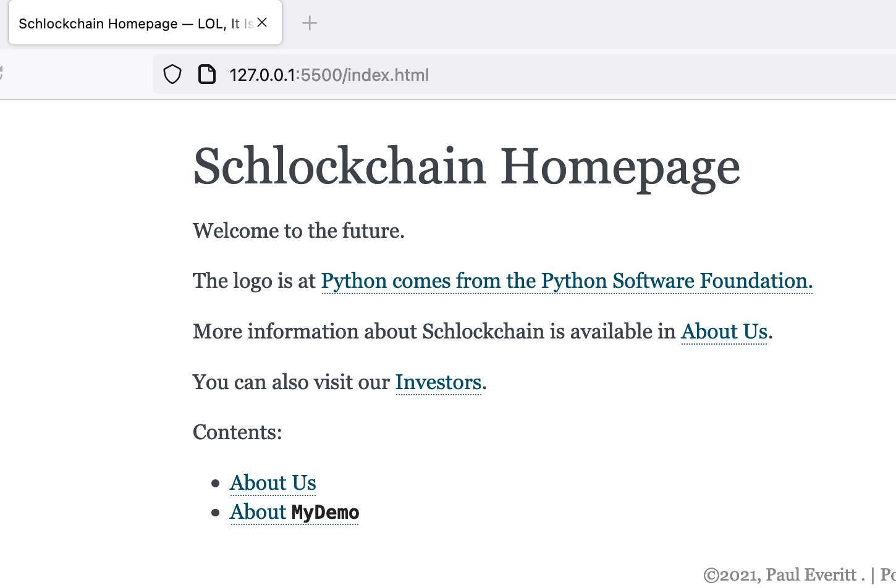Visit the Investors link
The width and height of the screenshot is (896, 588).
point(438,382)
